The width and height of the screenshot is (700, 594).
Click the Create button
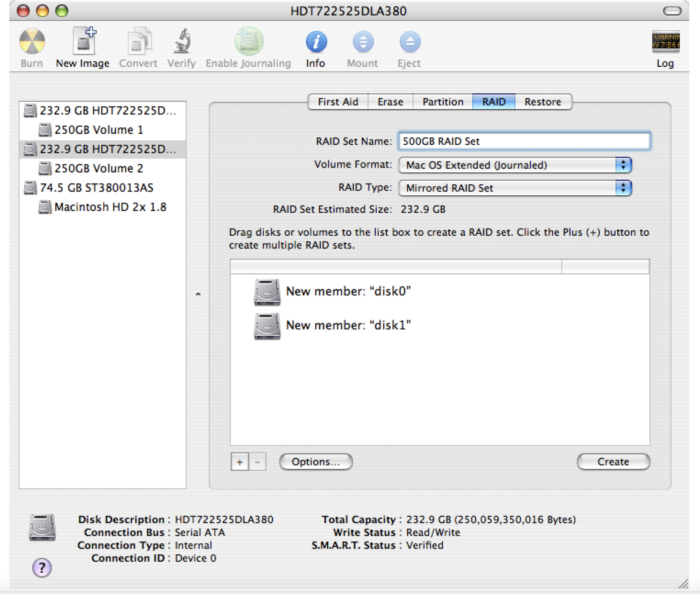click(x=613, y=462)
